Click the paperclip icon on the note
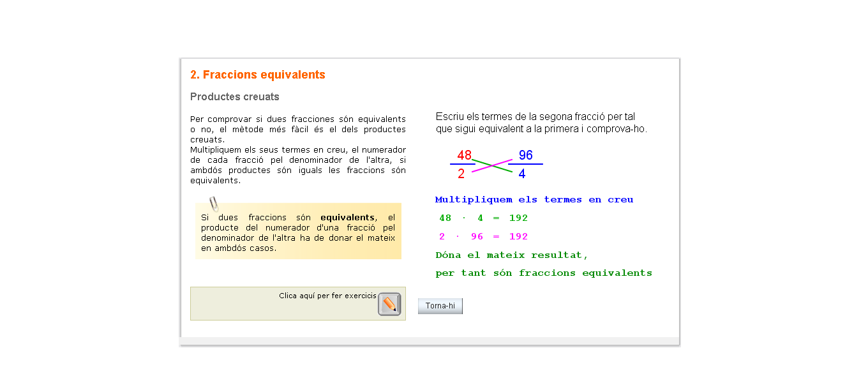This screenshot has width=868, height=378. point(214,204)
